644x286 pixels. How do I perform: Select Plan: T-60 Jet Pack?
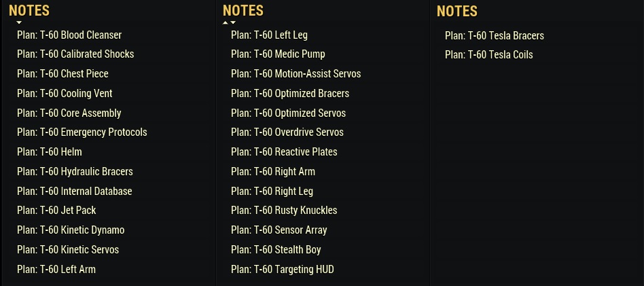pyautogui.click(x=56, y=211)
